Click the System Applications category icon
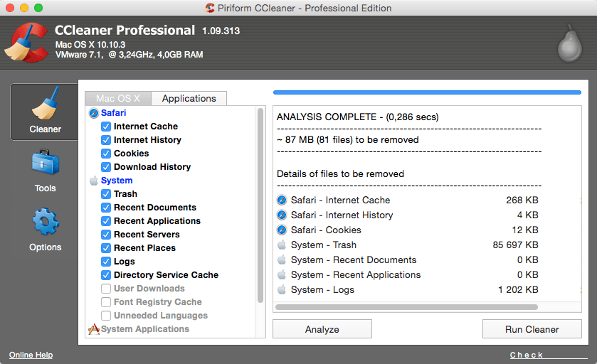597x364 pixels. coord(93,329)
